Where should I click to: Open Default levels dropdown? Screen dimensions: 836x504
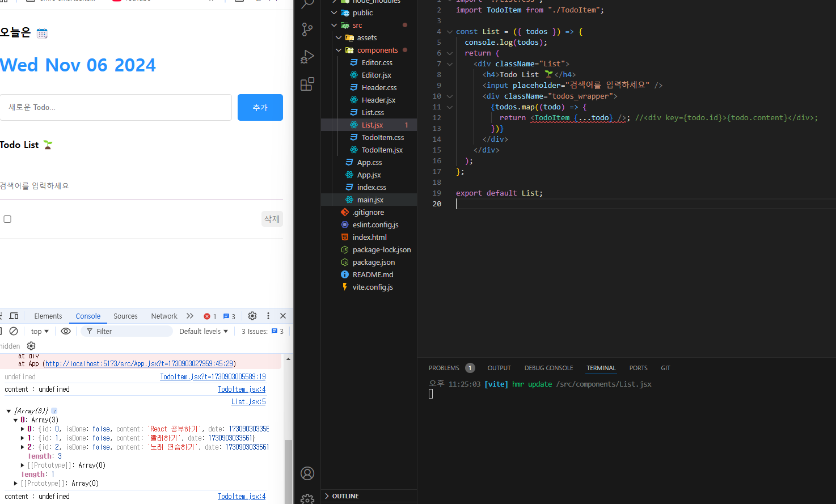(204, 331)
